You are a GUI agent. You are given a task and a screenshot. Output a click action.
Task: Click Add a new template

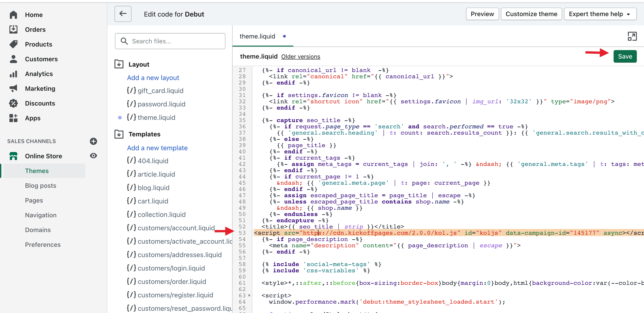point(157,148)
